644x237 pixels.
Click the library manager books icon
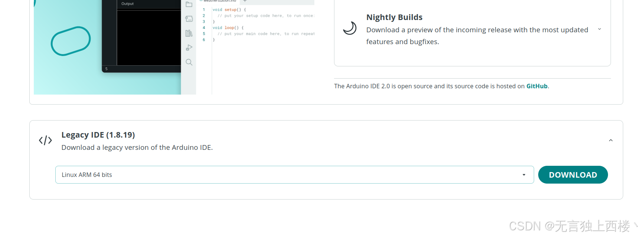coord(189,33)
